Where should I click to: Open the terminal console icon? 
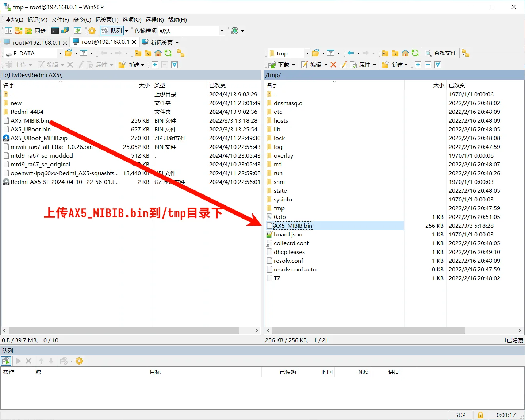click(x=55, y=31)
